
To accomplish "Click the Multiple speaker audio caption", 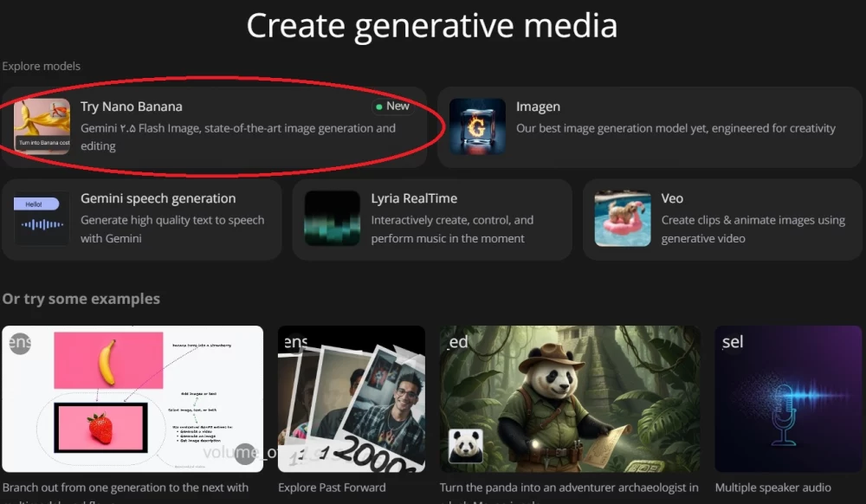I will (x=772, y=488).
